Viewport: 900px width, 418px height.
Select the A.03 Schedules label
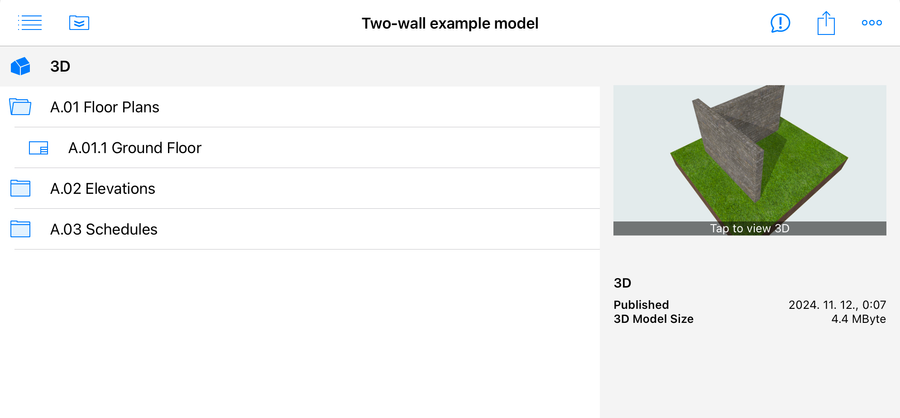tap(104, 229)
